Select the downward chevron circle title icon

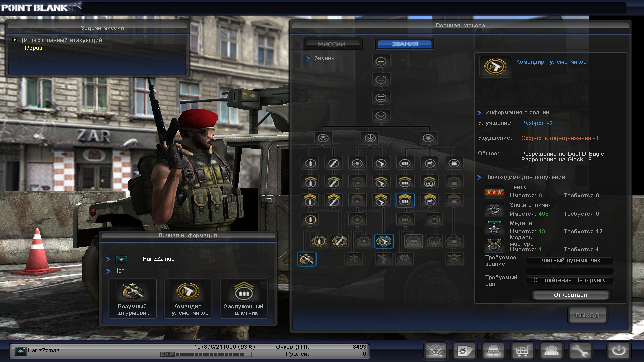(x=381, y=116)
